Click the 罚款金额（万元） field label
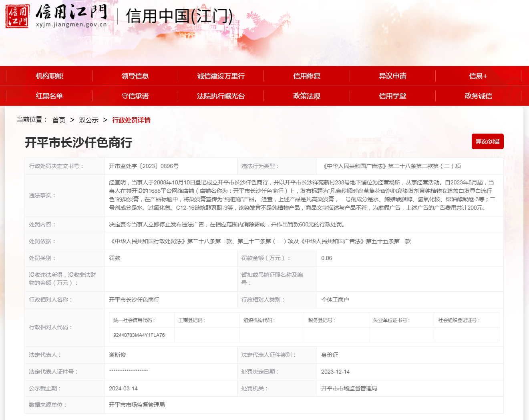Screen dimensions: 529x420 pos(266,258)
